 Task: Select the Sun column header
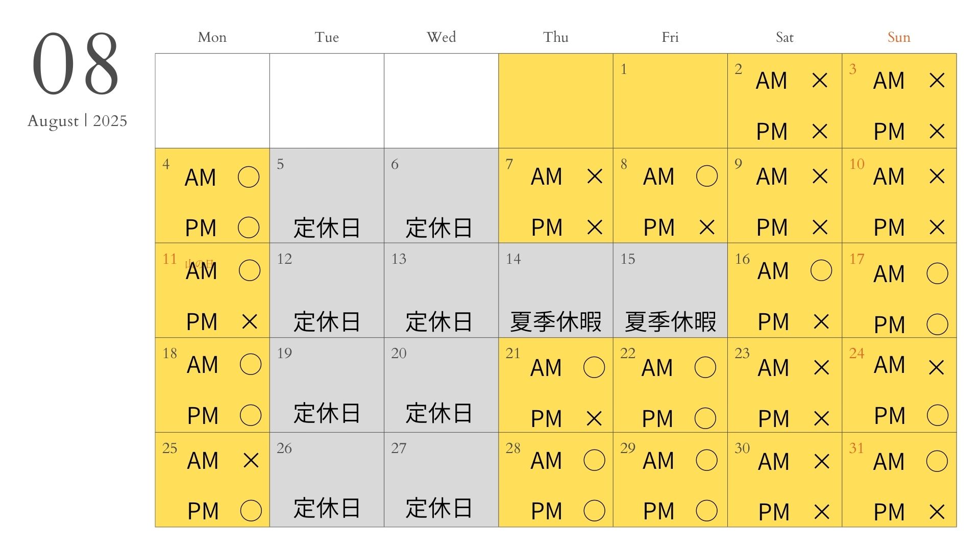coord(899,37)
